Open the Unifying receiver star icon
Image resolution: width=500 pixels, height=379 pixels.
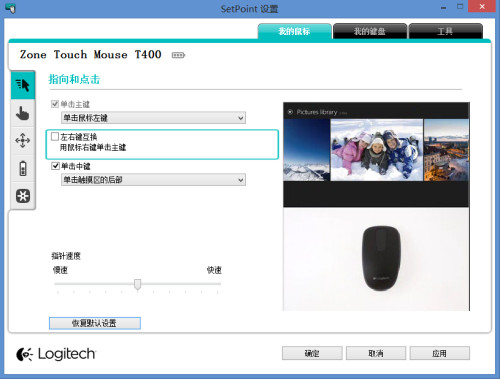(x=23, y=196)
